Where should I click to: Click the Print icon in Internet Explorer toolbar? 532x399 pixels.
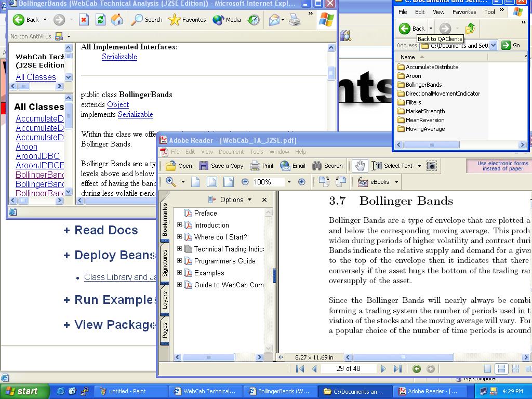coord(295,20)
